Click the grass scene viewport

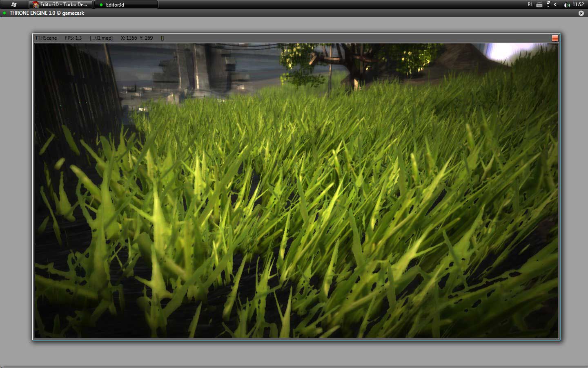pyautogui.click(x=296, y=191)
